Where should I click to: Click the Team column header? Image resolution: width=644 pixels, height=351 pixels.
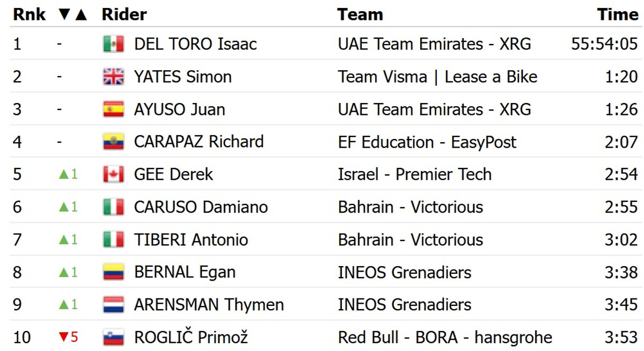point(360,14)
